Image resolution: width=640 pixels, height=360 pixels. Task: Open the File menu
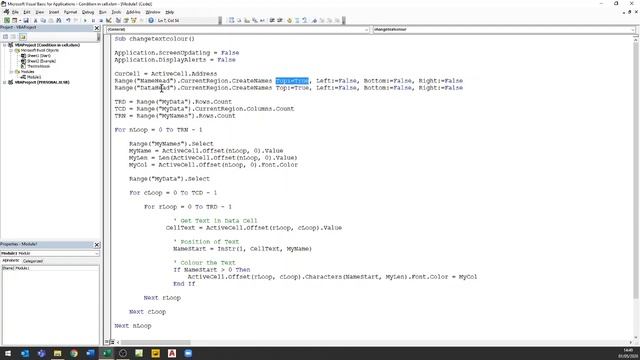[x=15, y=12]
